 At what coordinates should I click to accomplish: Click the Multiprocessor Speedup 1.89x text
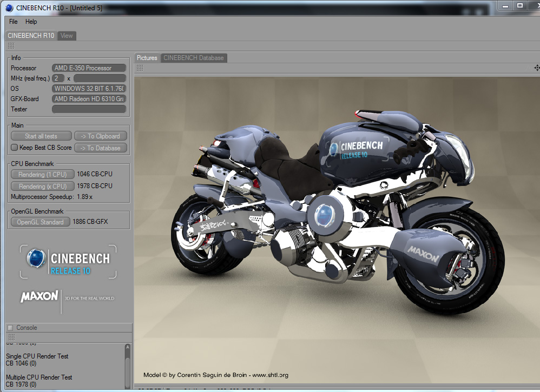coord(51,197)
